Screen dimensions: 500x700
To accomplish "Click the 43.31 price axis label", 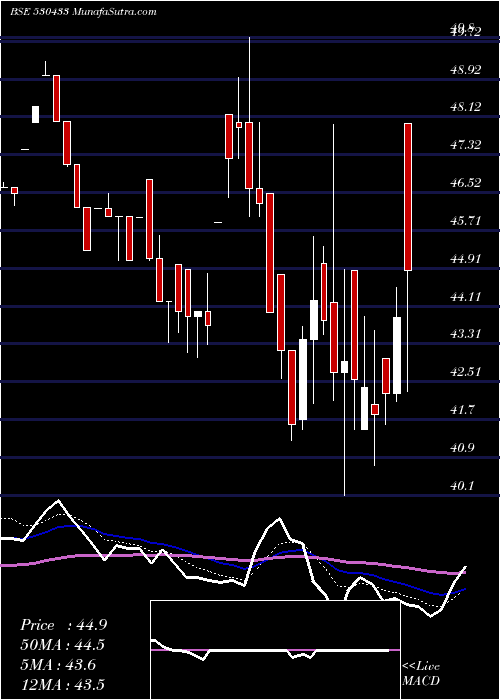I will point(466,334).
